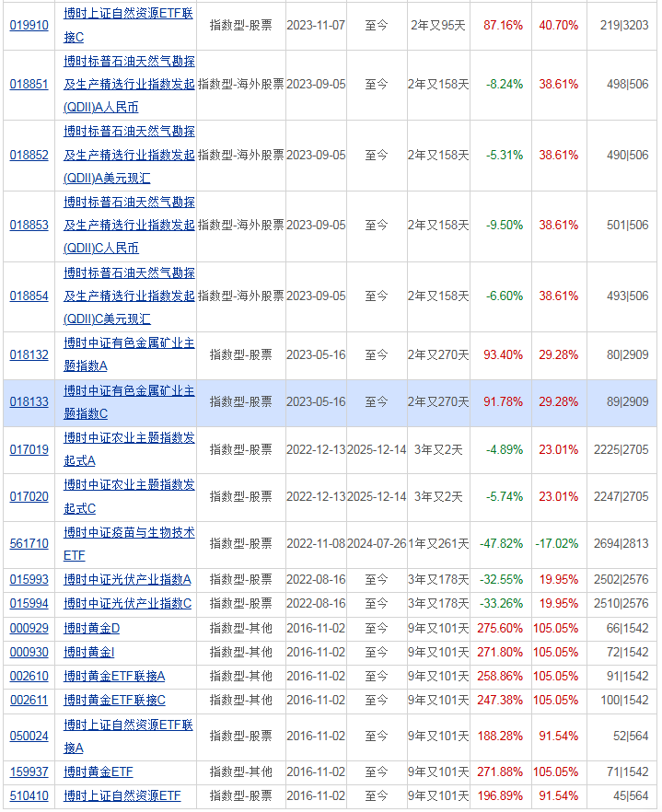
Task: Select the -17.02% category average value
Action: (557, 544)
